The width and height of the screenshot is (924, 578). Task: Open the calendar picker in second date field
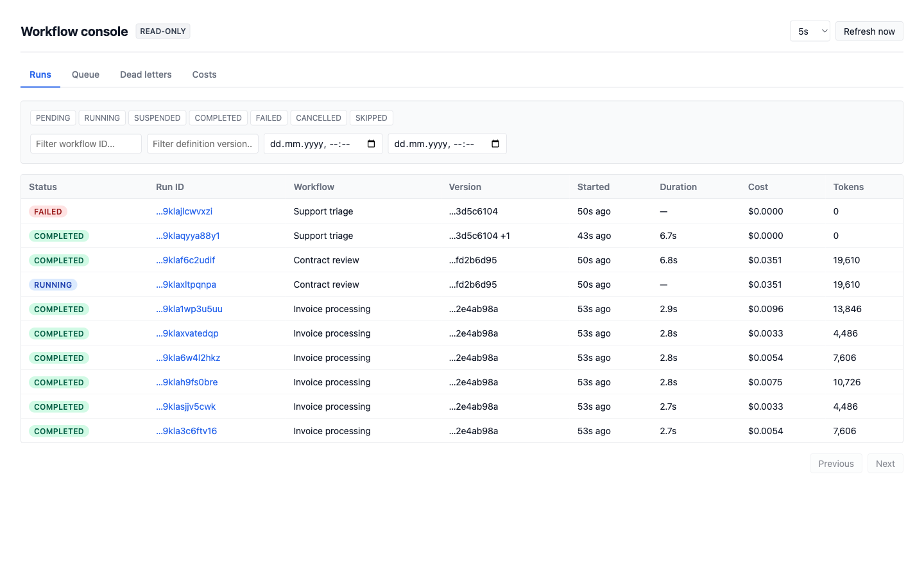click(495, 144)
